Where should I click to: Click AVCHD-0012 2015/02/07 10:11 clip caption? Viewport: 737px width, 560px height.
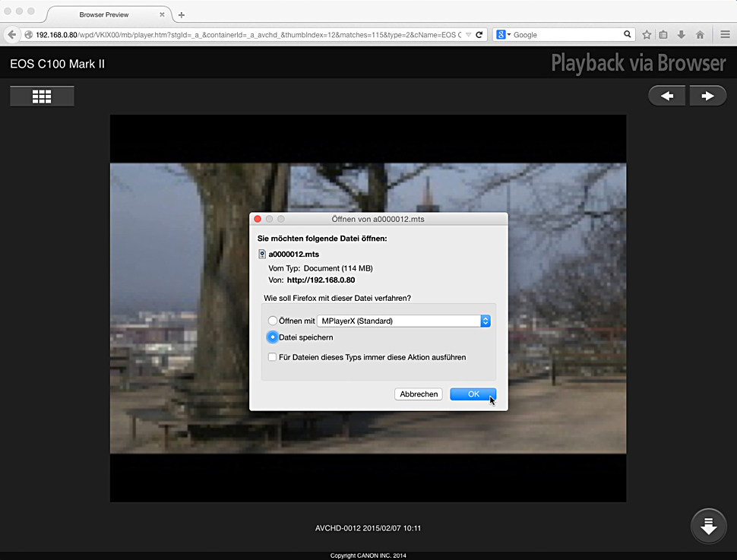[x=368, y=528]
